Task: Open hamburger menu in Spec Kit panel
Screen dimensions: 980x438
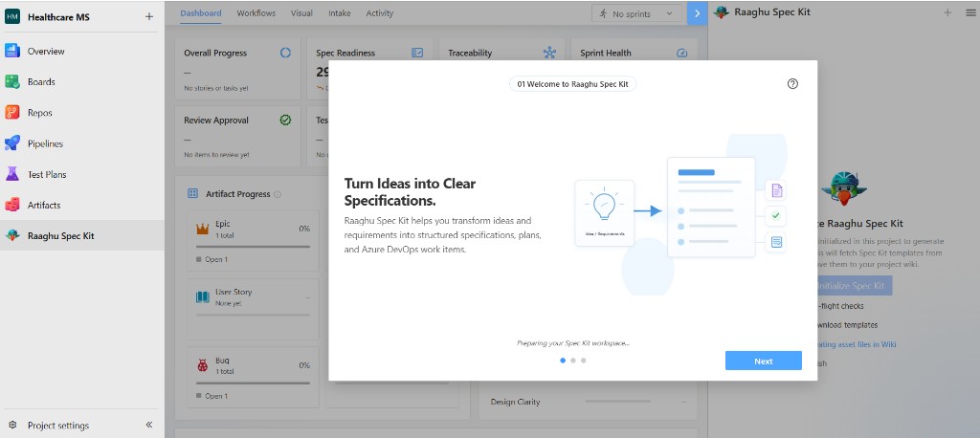Action: [969, 12]
